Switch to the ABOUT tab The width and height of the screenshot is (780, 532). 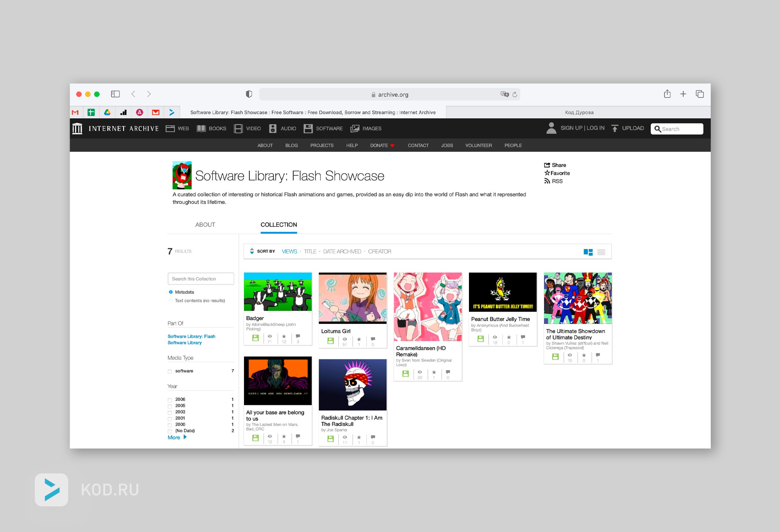(205, 225)
